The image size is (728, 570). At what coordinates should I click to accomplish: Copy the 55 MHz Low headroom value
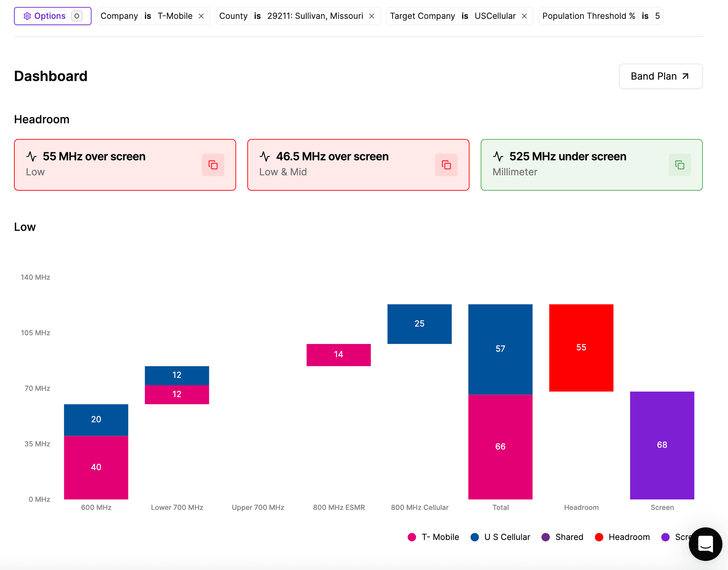(213, 165)
